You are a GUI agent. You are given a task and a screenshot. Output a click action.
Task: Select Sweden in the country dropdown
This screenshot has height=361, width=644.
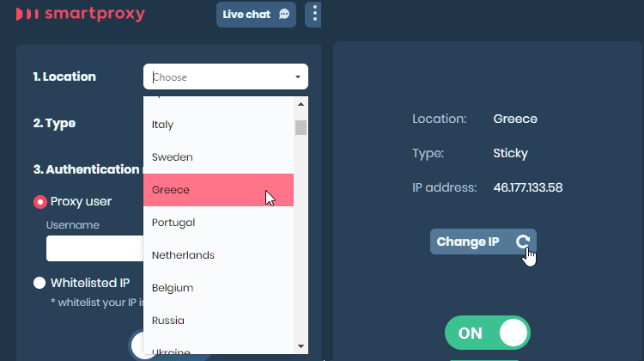218,157
